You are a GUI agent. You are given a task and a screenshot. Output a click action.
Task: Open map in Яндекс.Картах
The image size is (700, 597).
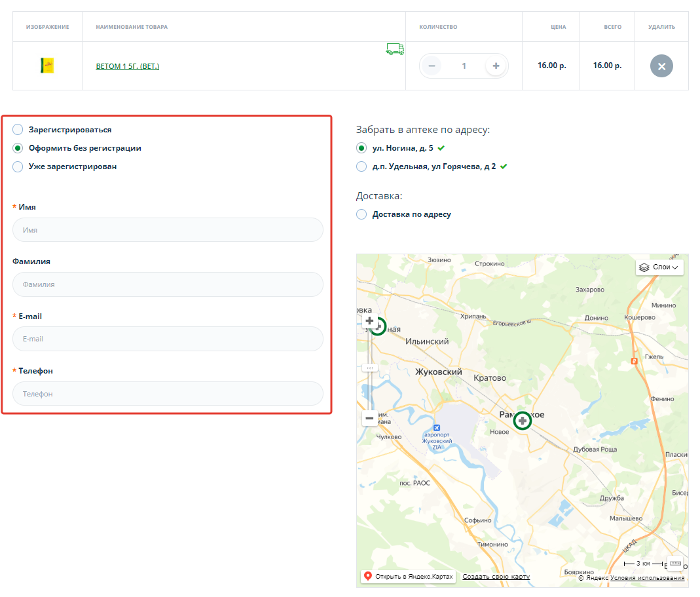coord(408,577)
